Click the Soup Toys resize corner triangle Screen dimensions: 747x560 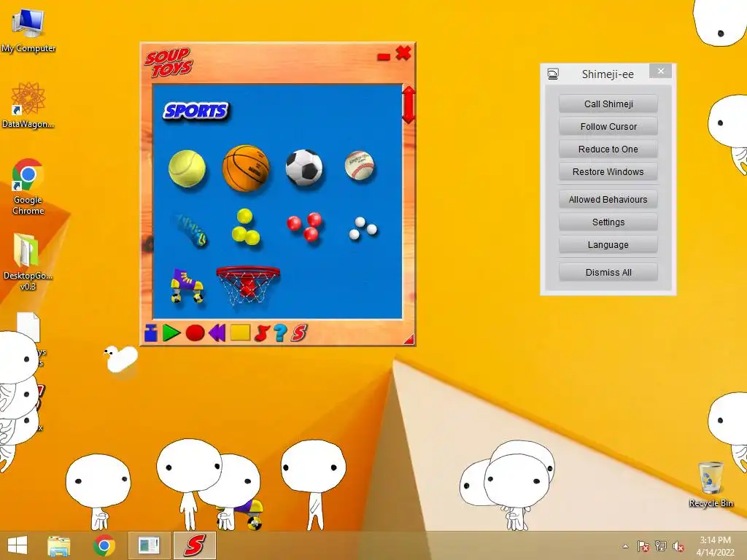[409, 339]
